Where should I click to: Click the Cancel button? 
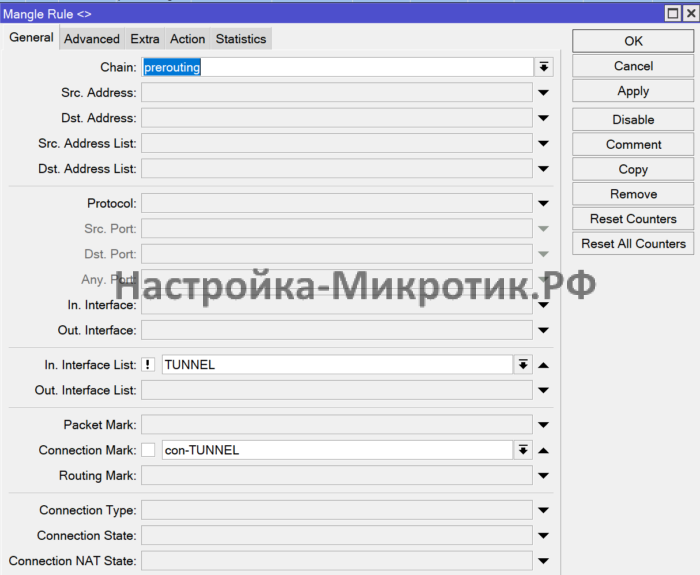click(x=633, y=66)
